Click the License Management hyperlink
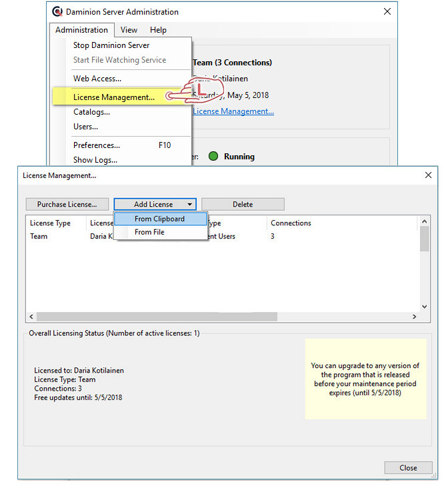Viewport: 448px width, 496px height. (233, 111)
